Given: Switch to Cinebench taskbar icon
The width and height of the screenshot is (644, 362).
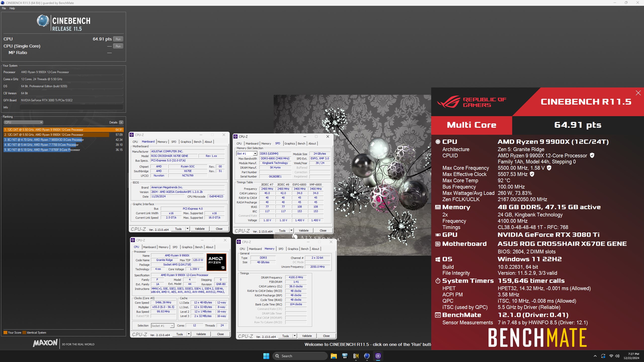Looking at the screenshot, I should point(367,356).
